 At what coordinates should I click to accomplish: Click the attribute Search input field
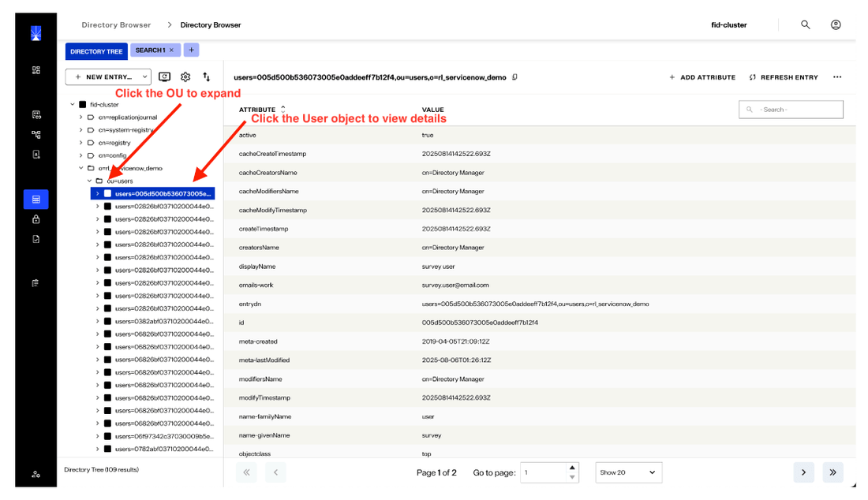click(x=791, y=110)
